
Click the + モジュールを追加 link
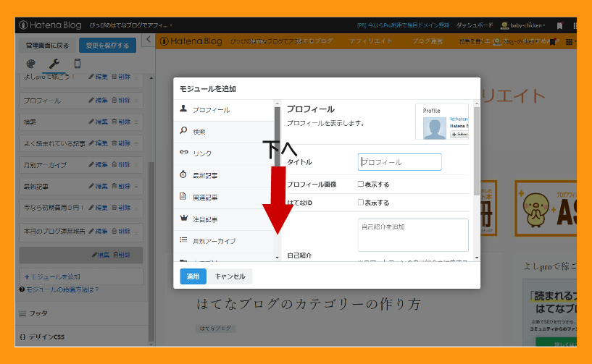click(52, 277)
